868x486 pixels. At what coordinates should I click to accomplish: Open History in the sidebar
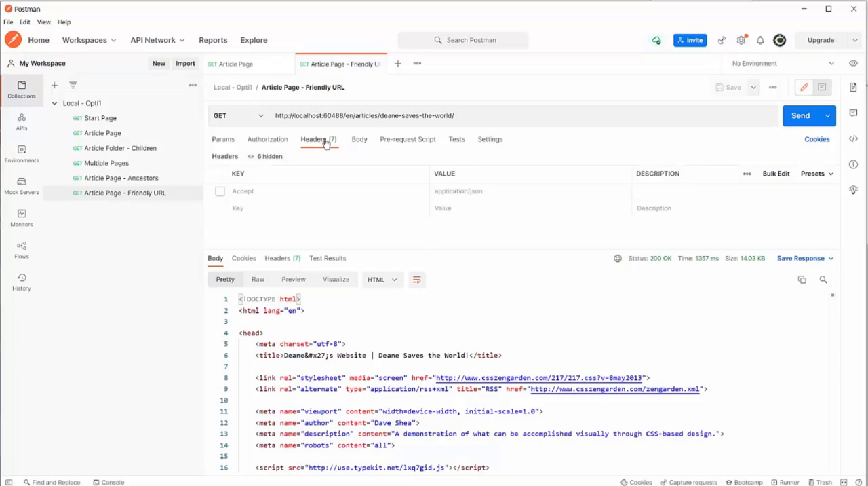point(21,282)
